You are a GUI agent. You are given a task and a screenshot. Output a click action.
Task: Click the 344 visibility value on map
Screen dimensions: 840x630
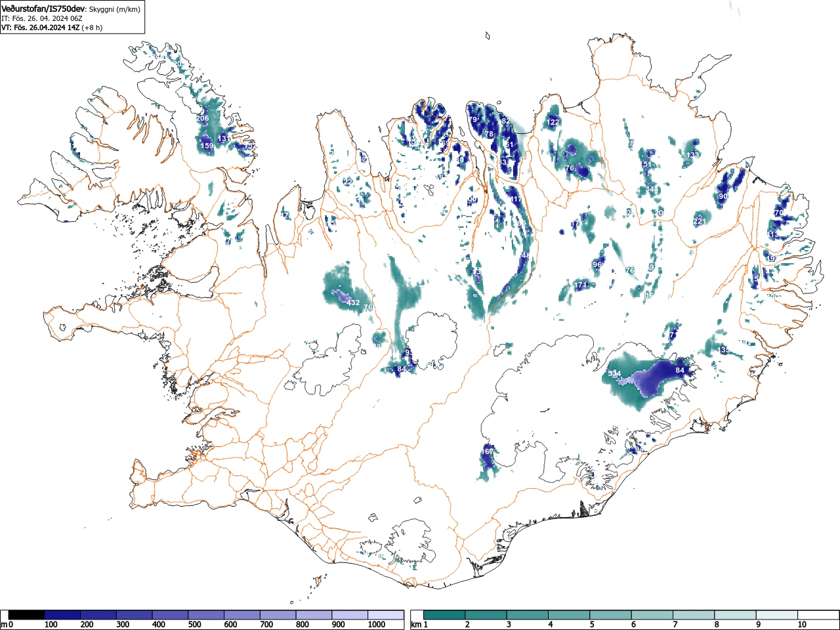650,190
